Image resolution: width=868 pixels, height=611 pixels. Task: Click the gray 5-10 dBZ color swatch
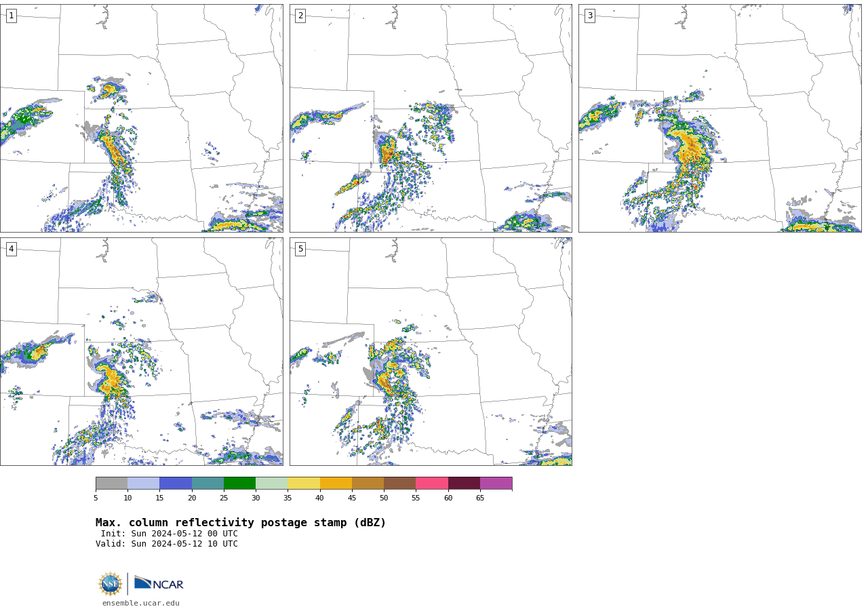point(111,484)
